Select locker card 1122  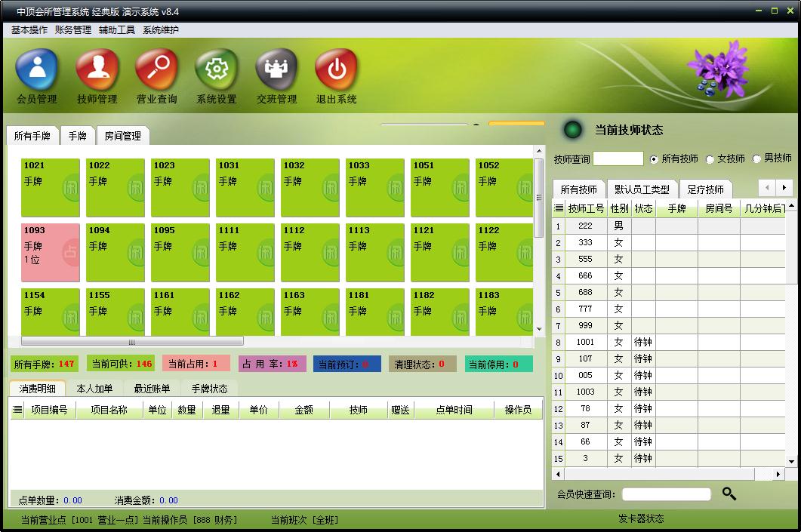[504, 252]
